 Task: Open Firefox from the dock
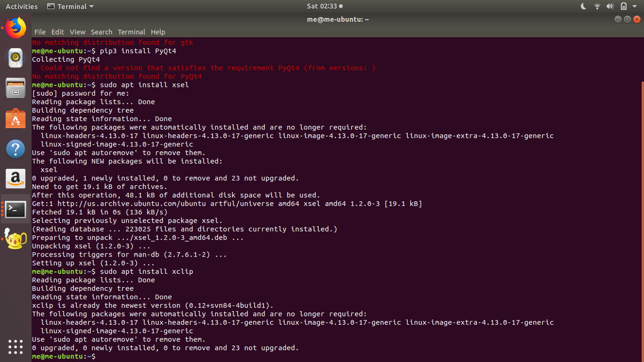[16, 28]
